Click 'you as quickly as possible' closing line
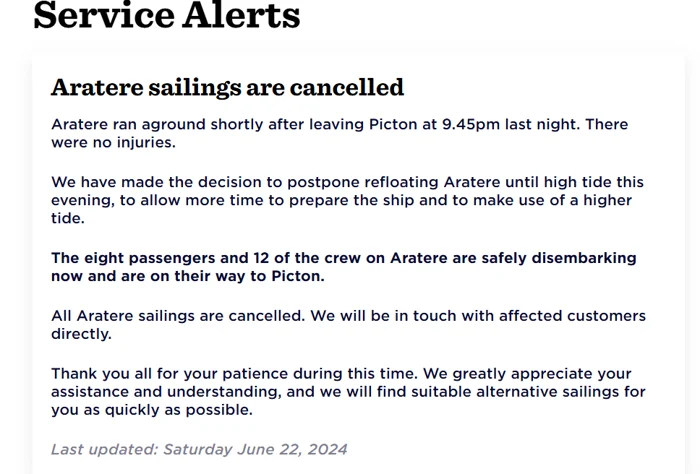The height and width of the screenshot is (474, 700). 152,410
